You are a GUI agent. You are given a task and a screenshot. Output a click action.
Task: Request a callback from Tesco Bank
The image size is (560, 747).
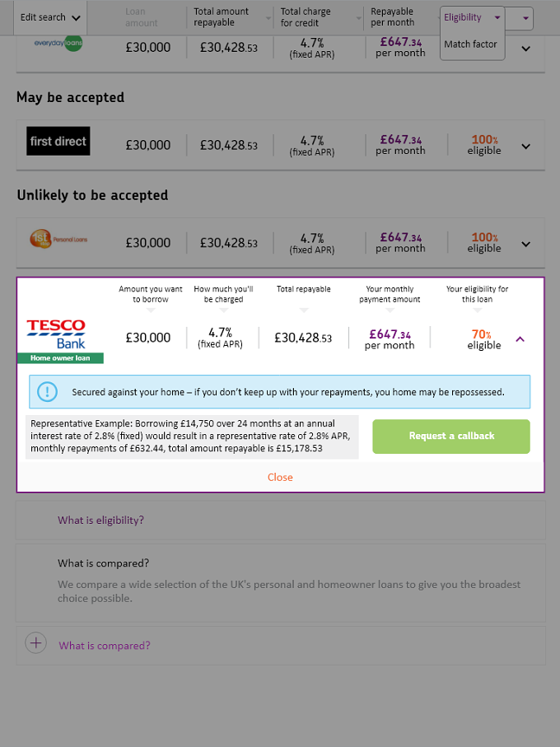[451, 436]
